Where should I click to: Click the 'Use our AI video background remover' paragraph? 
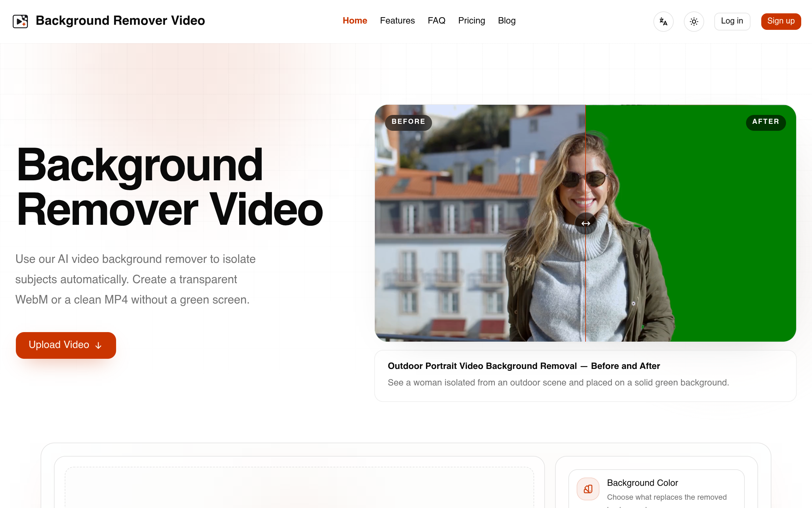[x=135, y=279]
